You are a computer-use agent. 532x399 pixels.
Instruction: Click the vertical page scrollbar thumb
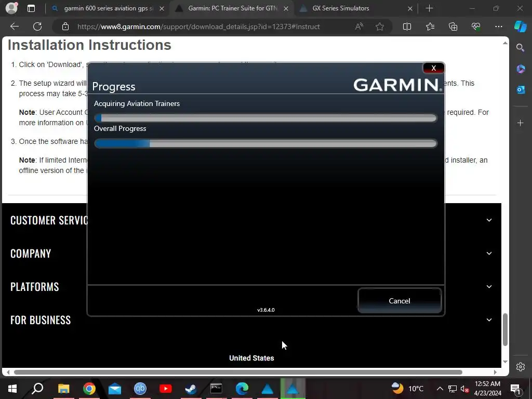[505, 329]
